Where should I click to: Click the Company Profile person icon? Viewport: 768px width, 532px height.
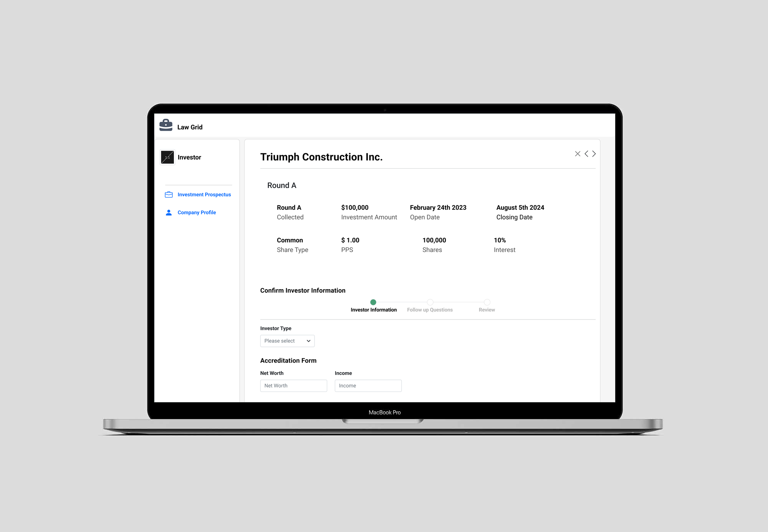[169, 212]
